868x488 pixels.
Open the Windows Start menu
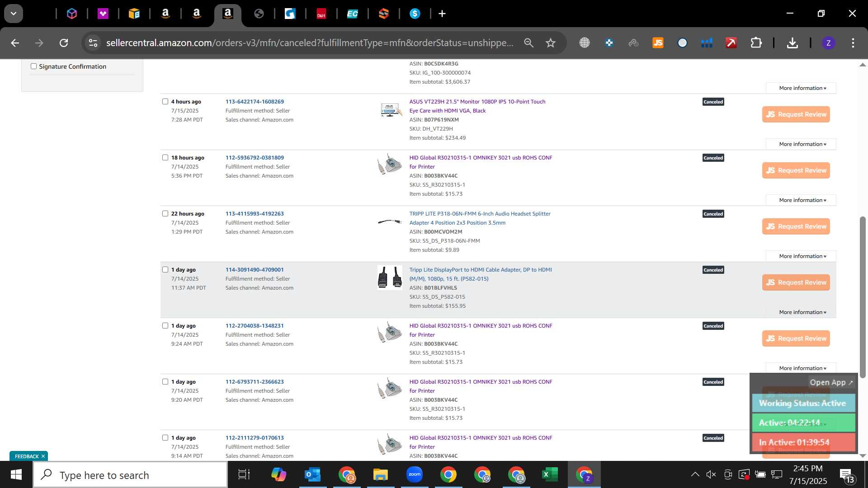pyautogui.click(x=16, y=475)
